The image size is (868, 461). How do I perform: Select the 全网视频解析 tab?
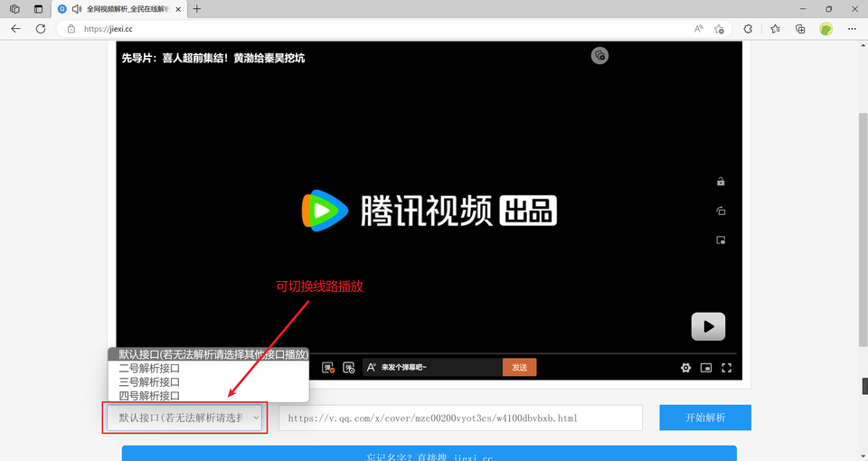(x=119, y=9)
